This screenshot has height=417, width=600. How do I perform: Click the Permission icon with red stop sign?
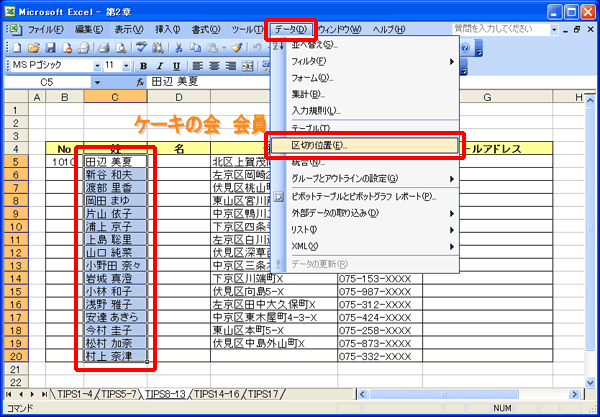[x=67, y=48]
